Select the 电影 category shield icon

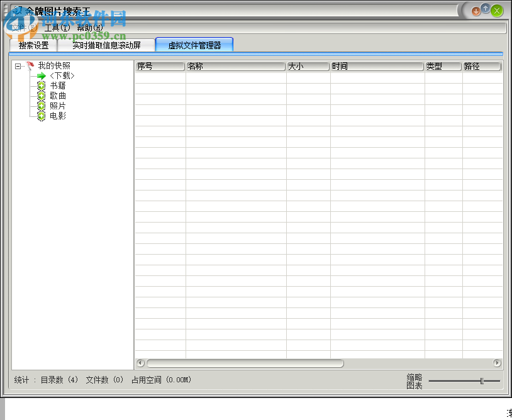point(41,115)
